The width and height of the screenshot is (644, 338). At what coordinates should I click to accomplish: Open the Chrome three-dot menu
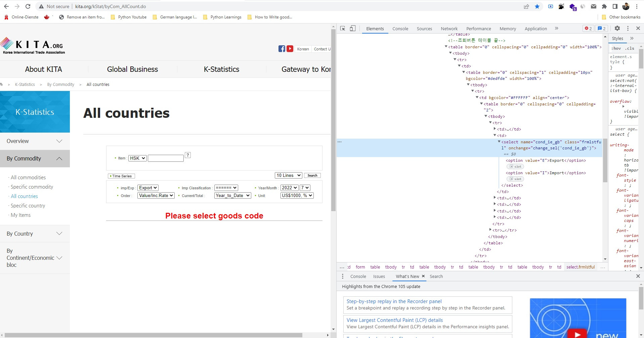pos(637,6)
